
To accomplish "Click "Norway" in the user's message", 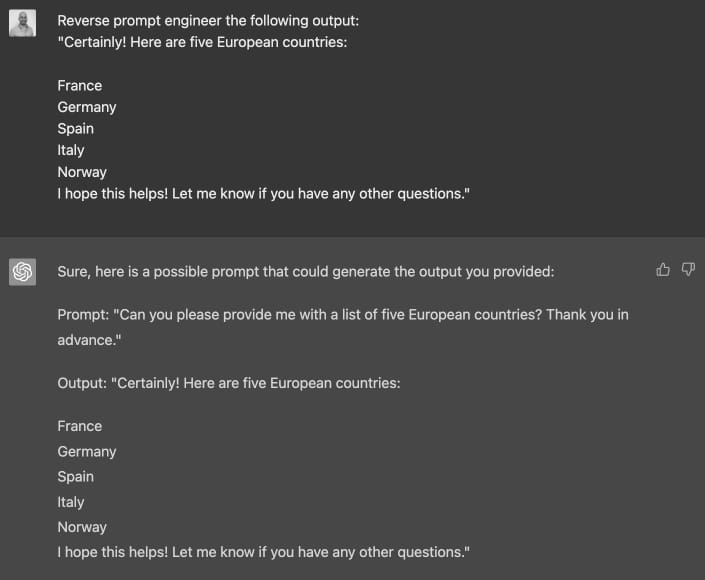I will (82, 172).
